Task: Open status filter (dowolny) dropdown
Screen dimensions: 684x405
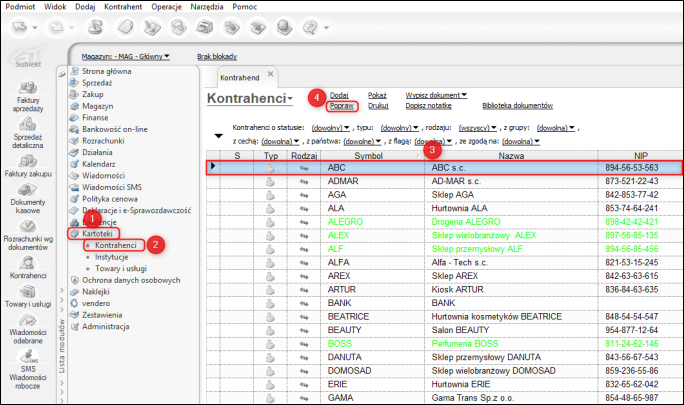Action: coord(330,128)
